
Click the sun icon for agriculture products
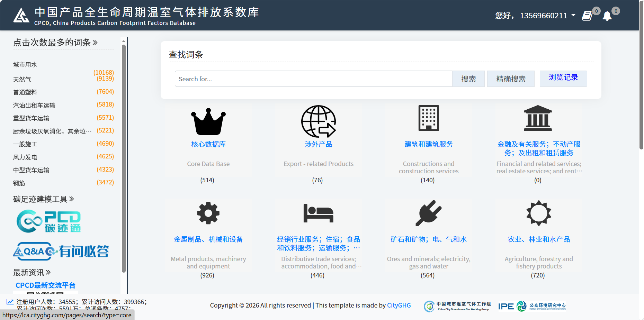click(x=538, y=213)
